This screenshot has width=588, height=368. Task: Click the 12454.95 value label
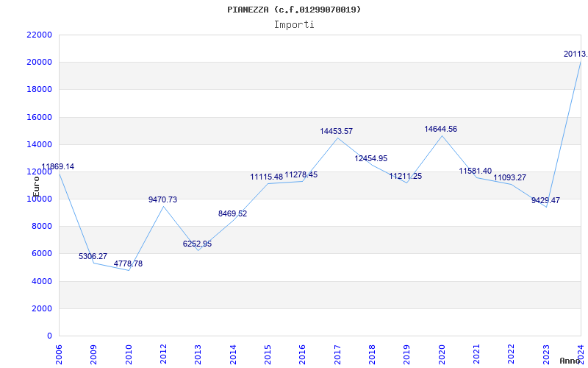370,159
